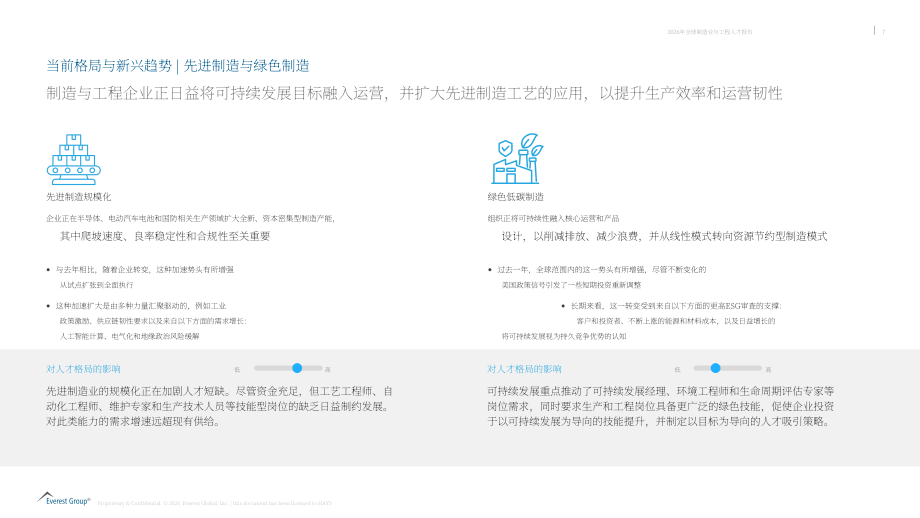Click the heading 绿色低碳制造
Screen dimensions: 920x518
[x=516, y=197]
